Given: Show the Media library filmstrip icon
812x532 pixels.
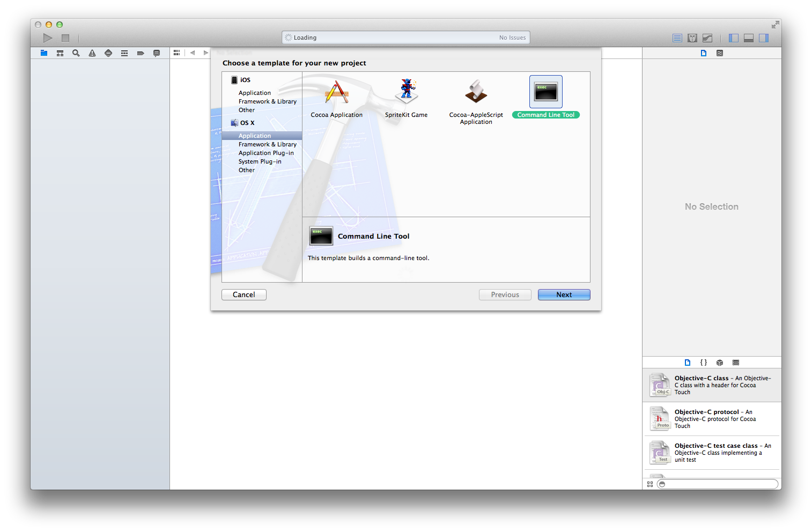Looking at the screenshot, I should click(x=736, y=363).
